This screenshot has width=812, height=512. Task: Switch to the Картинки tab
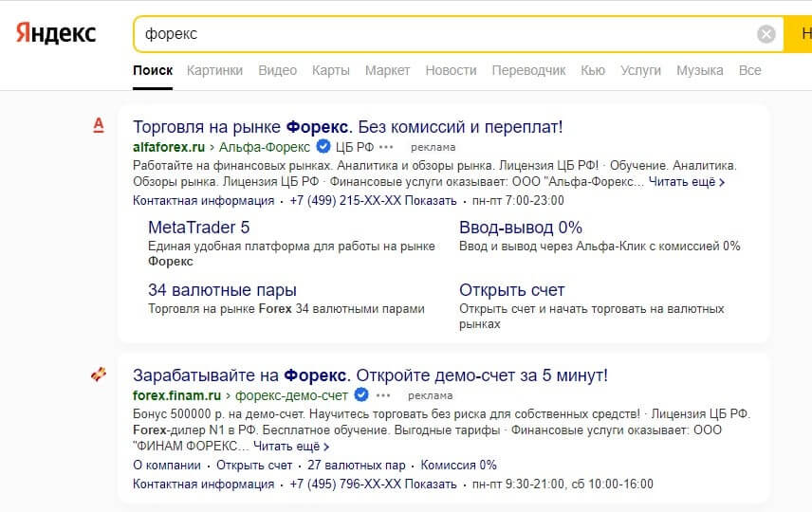click(x=215, y=70)
